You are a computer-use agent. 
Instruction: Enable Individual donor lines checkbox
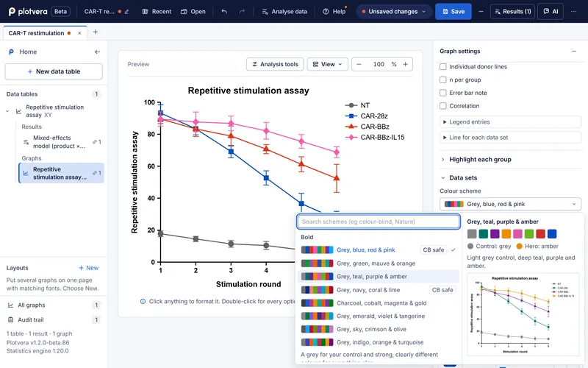[443, 66]
